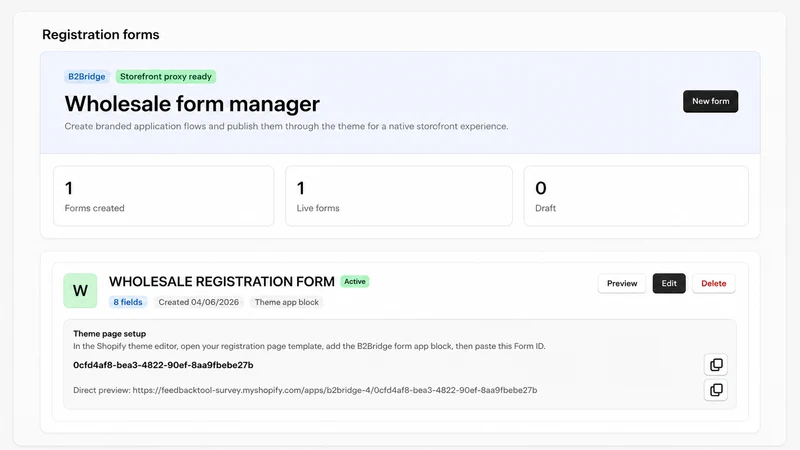
Task: Click the 8 fields badge
Action: [128, 302]
